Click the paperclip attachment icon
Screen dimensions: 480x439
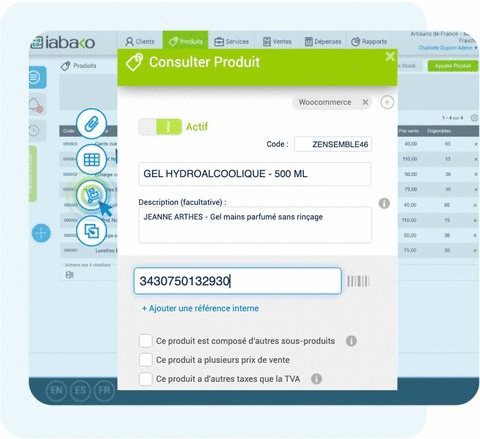91,124
